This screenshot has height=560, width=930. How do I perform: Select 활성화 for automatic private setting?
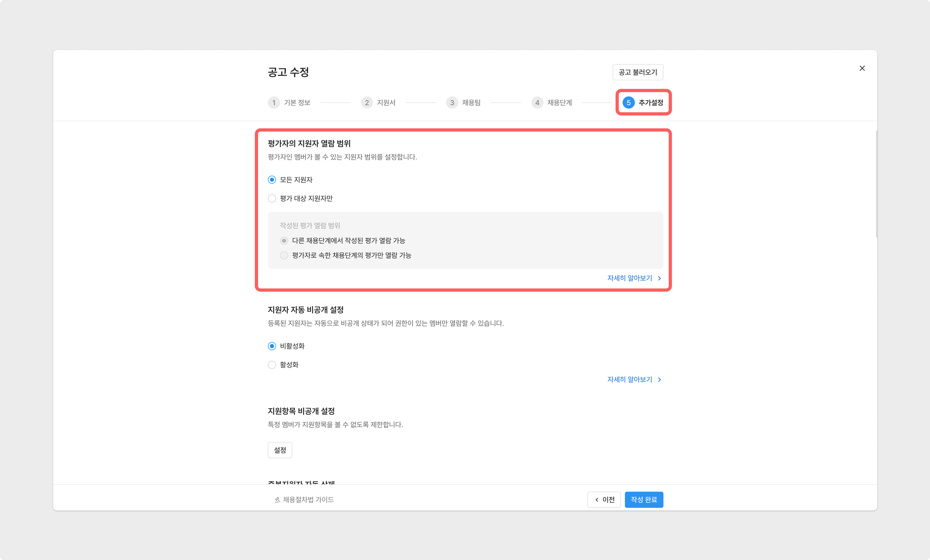click(272, 365)
